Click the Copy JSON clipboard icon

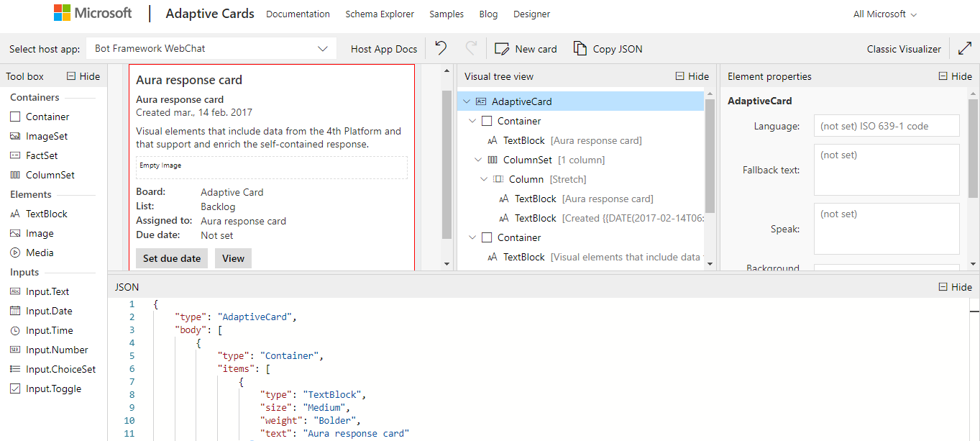580,48
